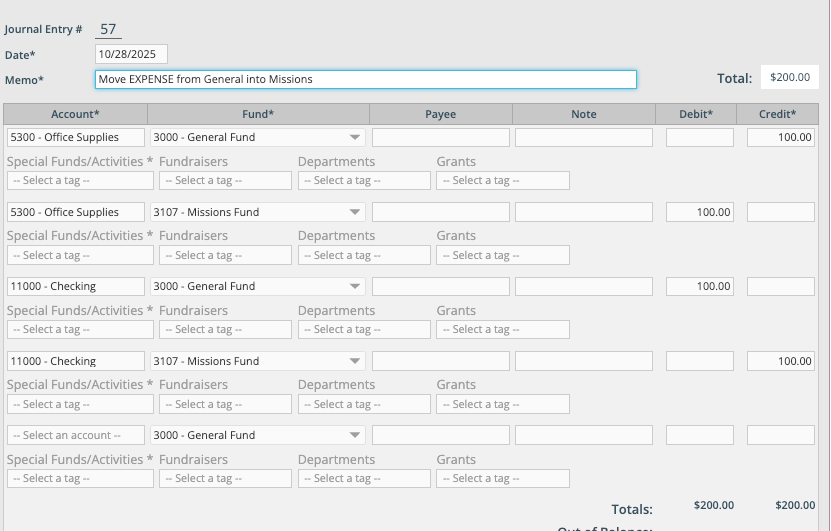831x531 pixels.
Task: Click the Account column header
Action: 75,114
